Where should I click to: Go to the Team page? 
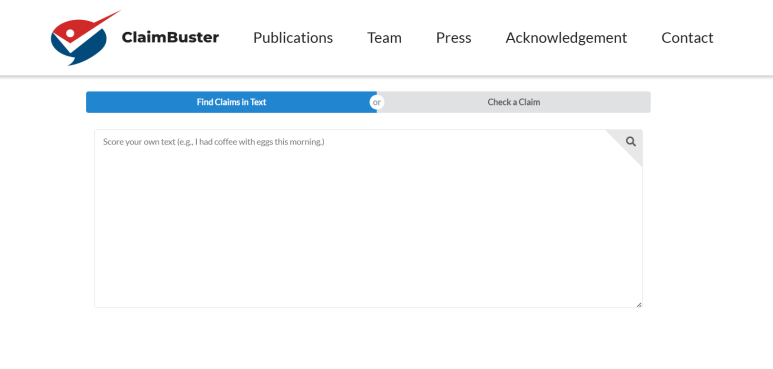384,38
